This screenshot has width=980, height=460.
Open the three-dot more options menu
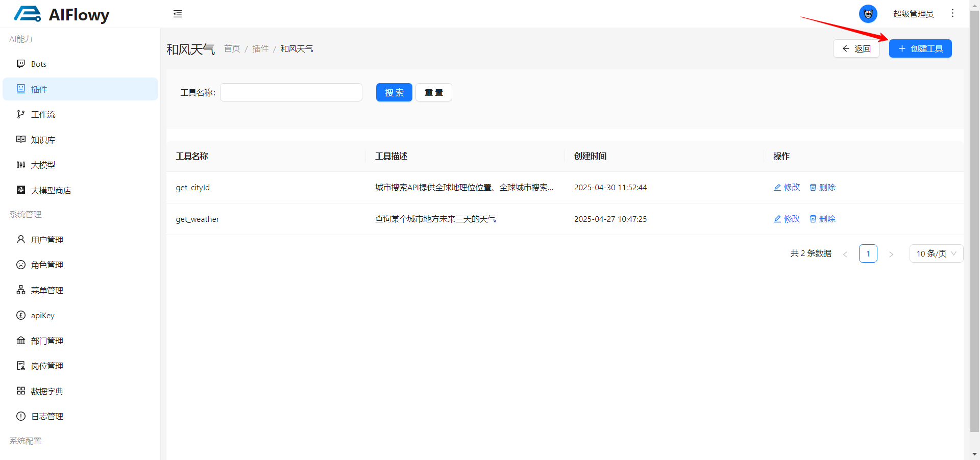tap(952, 13)
